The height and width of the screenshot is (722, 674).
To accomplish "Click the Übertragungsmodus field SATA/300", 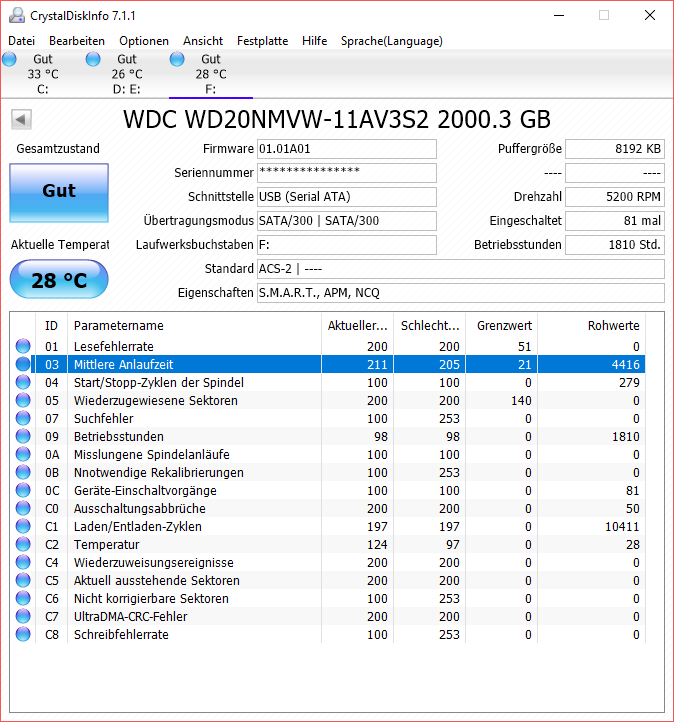I will click(x=347, y=221).
